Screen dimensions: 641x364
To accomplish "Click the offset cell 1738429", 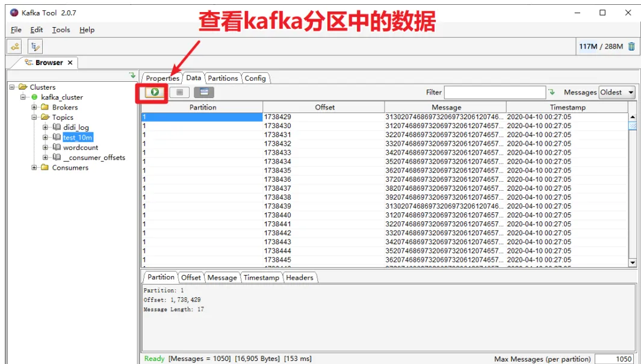I will pyautogui.click(x=324, y=117).
